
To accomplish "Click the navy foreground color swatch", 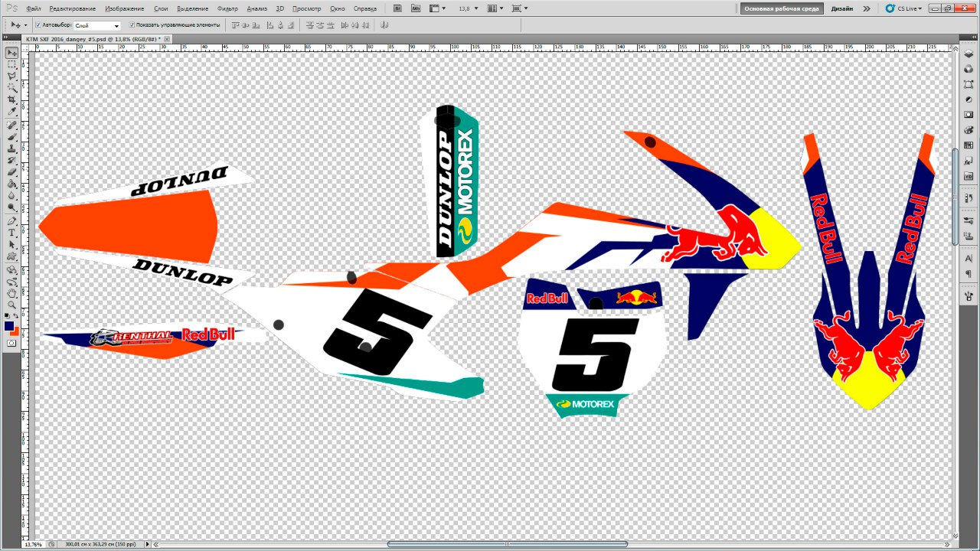I will click(9, 325).
